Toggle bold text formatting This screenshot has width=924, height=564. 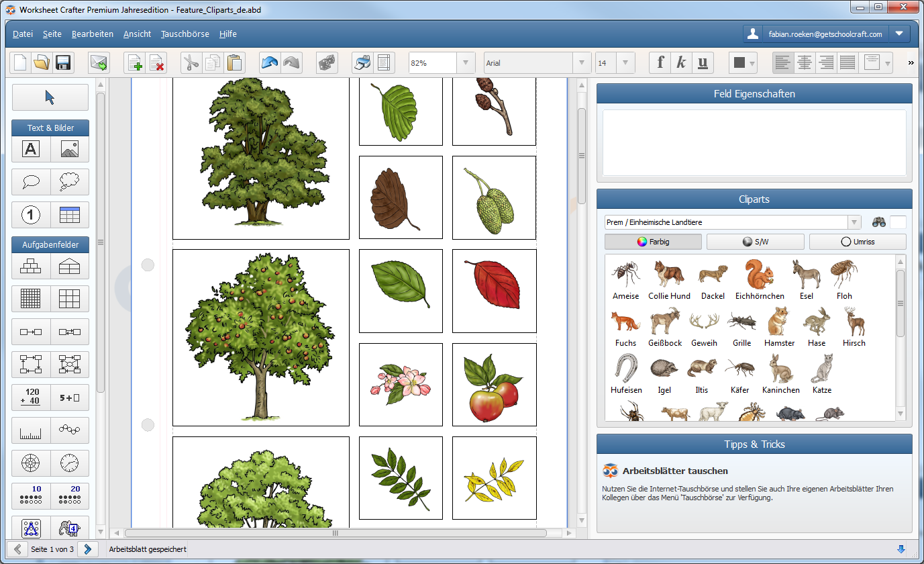tap(660, 63)
